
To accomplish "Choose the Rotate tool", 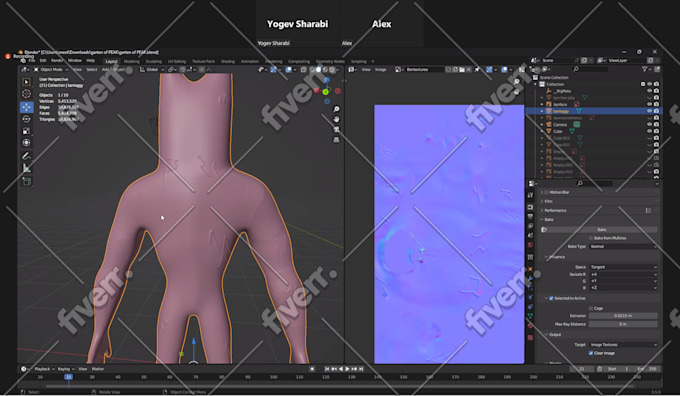I will click(x=26, y=119).
